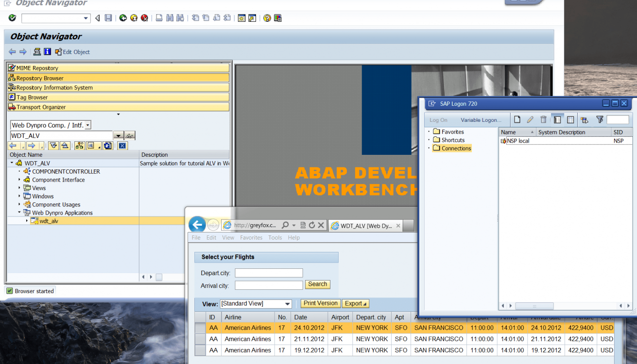This screenshot has width=637, height=364.
Task: Click the yellow Exit icon
Action: pos(134,18)
